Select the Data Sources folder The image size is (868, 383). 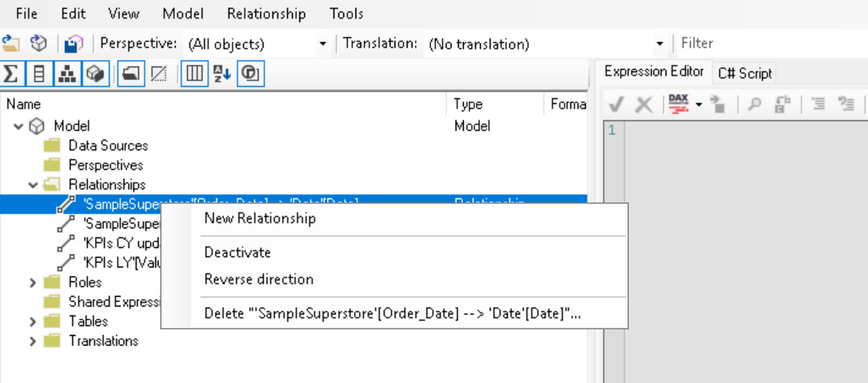[108, 146]
